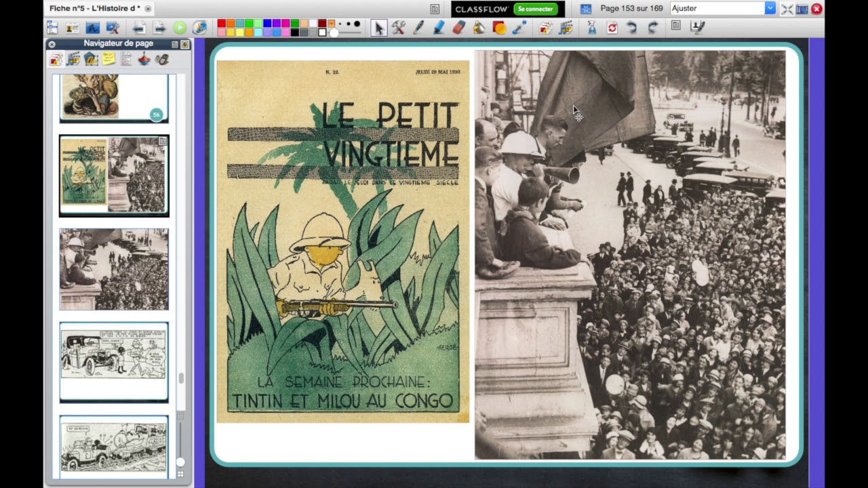Click the Reset Page icon

(x=612, y=28)
